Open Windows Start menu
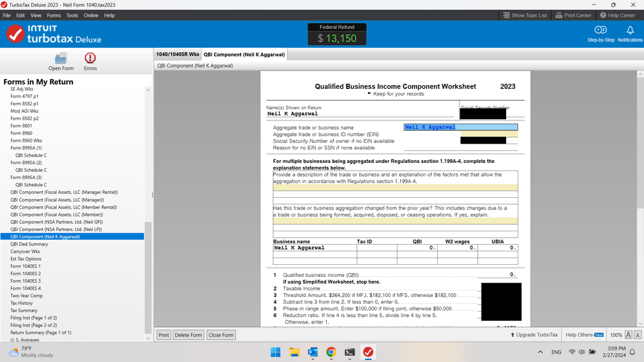The image size is (644, 362). pos(276,352)
